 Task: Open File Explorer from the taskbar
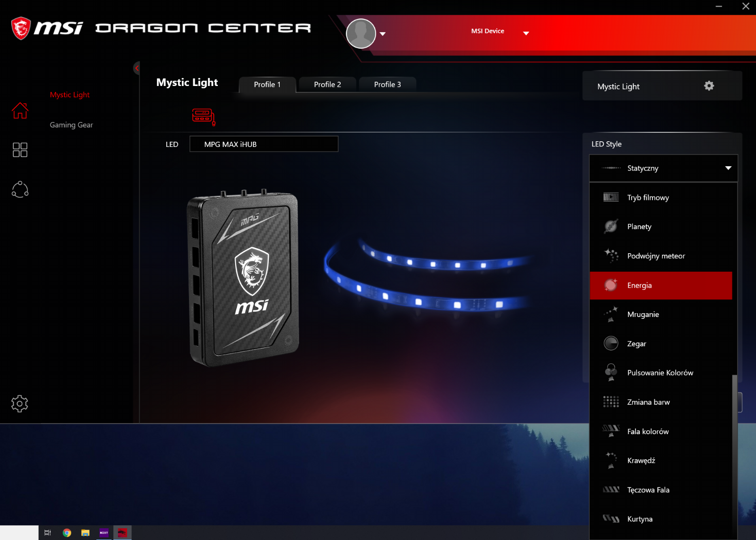(85, 533)
